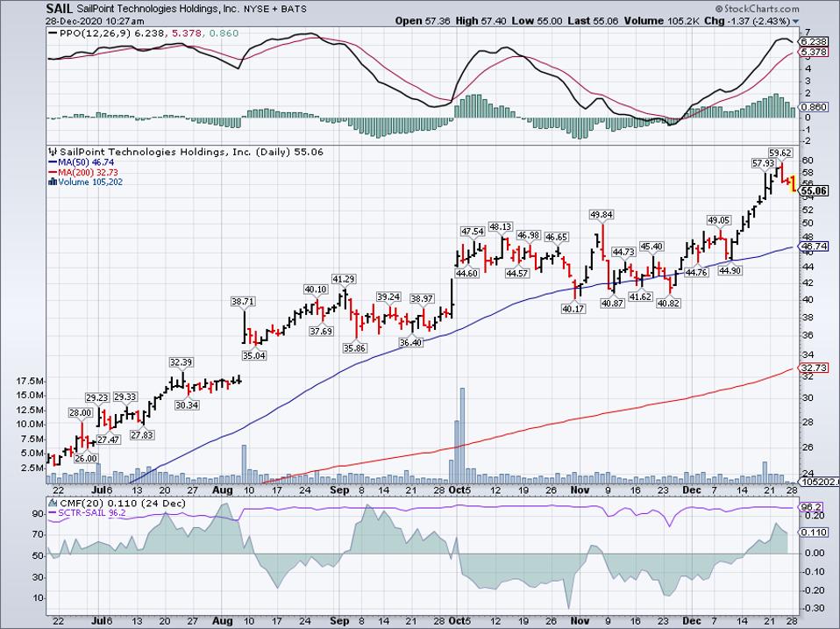Click the 39.24 price label
This screenshot has width=840, height=629.
pyautogui.click(x=388, y=297)
